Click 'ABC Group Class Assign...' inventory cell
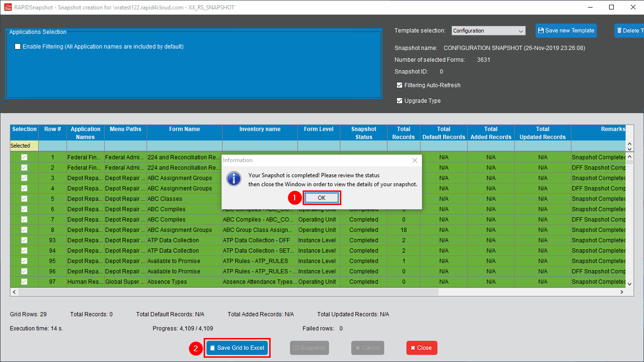644x362 pixels. (260, 230)
